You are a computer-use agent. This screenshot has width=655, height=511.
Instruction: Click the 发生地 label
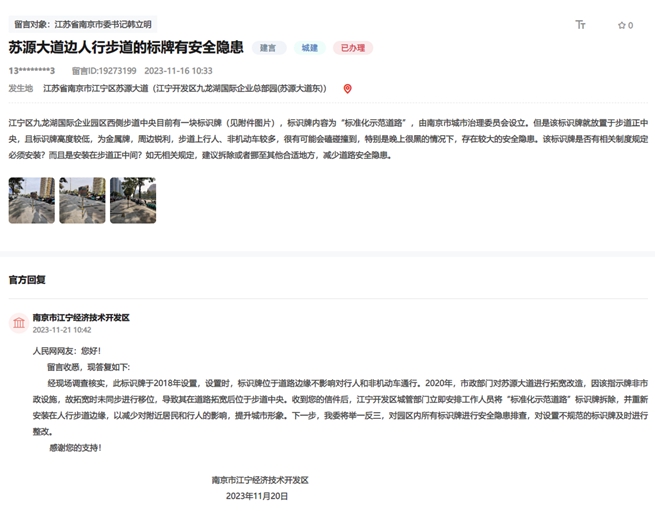click(x=21, y=89)
